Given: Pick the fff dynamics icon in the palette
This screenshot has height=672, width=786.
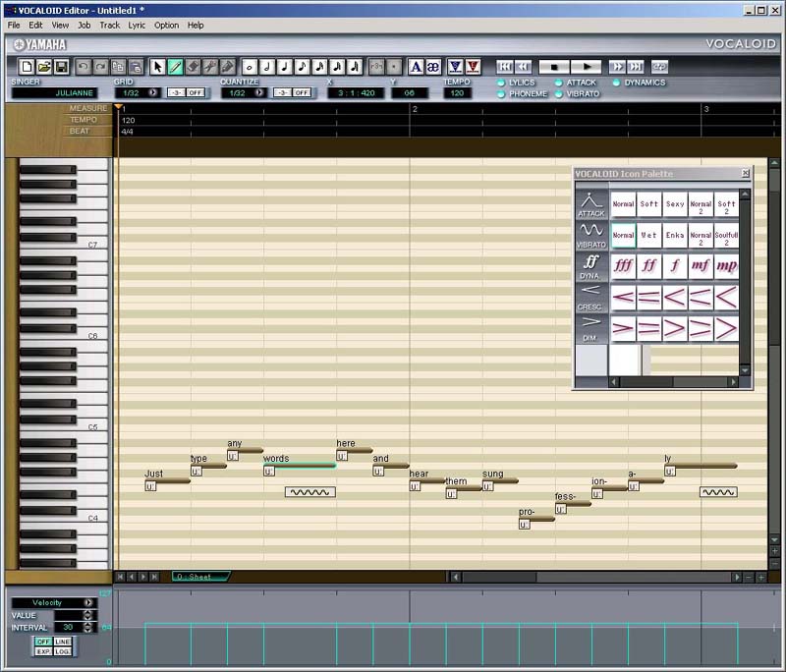Looking at the screenshot, I should click(x=623, y=265).
